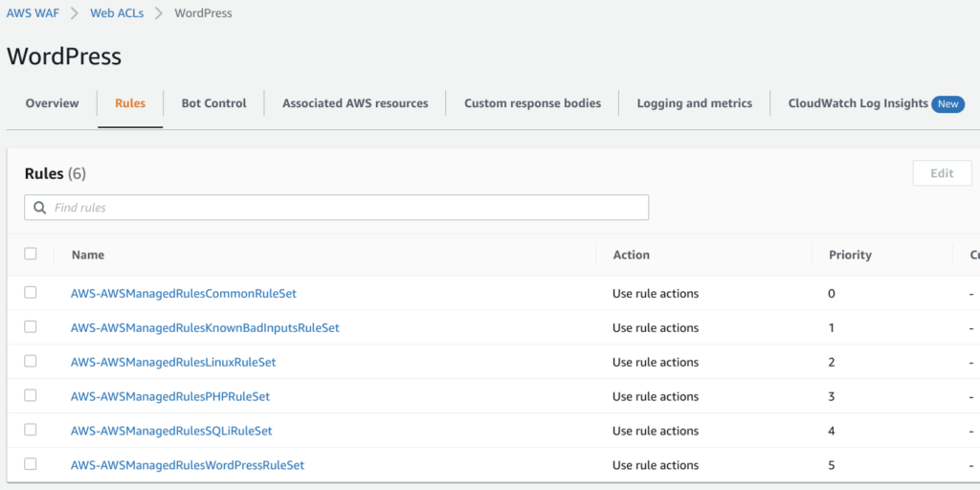
Task: Open CloudWatch Log Insights tab
Action: (x=858, y=103)
